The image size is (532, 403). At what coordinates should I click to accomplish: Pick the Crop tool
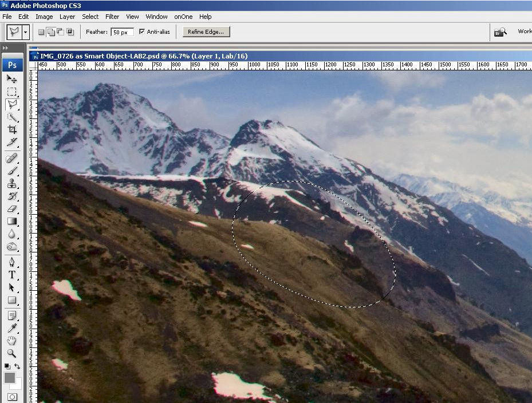(x=11, y=130)
